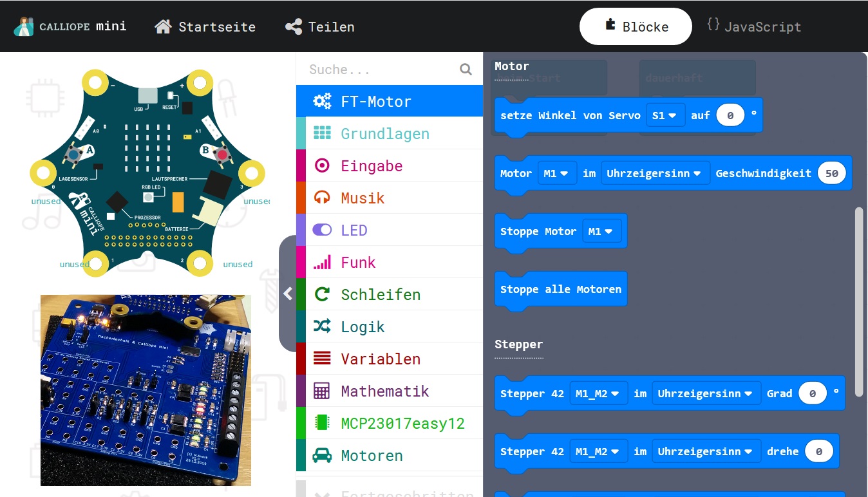Click the Schleifen loops icon

pyautogui.click(x=322, y=294)
